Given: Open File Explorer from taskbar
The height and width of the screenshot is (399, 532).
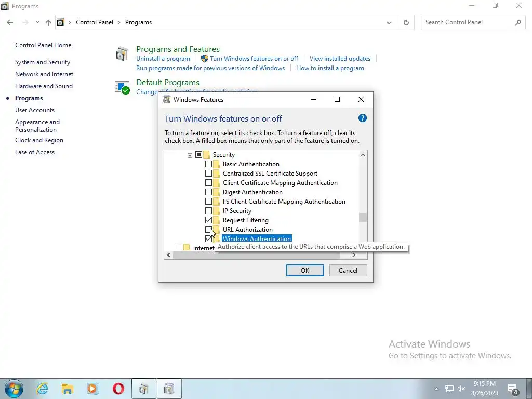Looking at the screenshot, I should pos(67,389).
